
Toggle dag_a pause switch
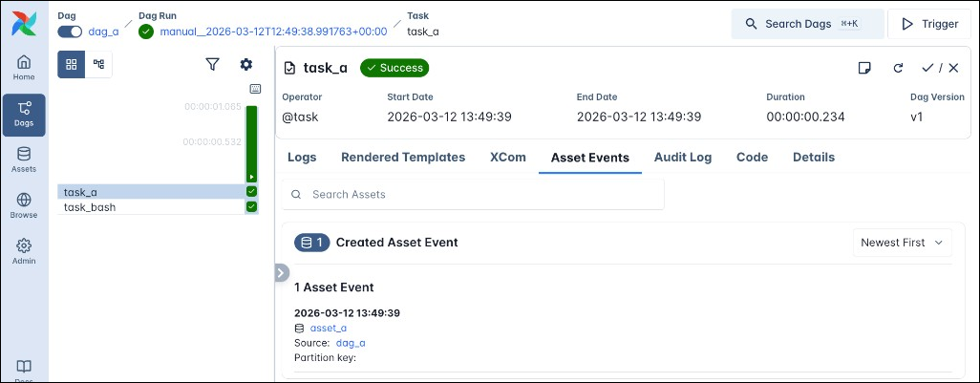pyautogui.click(x=70, y=32)
